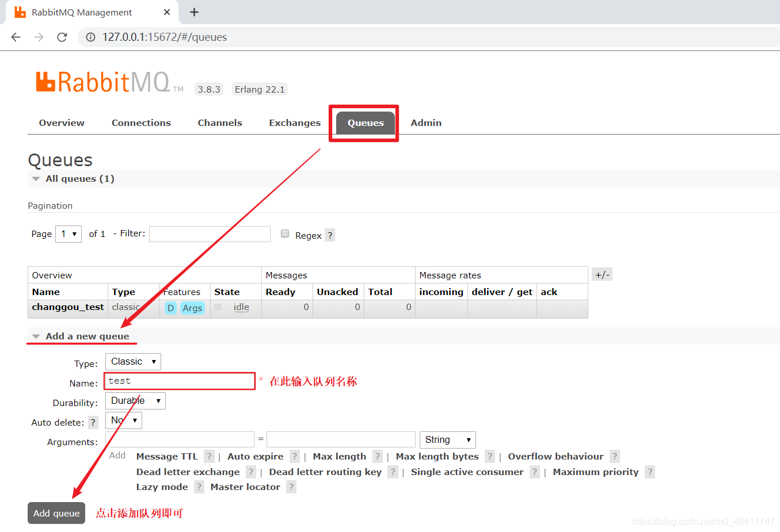This screenshot has height=532, width=780.
Task: Click the idle state cell
Action: (241, 307)
